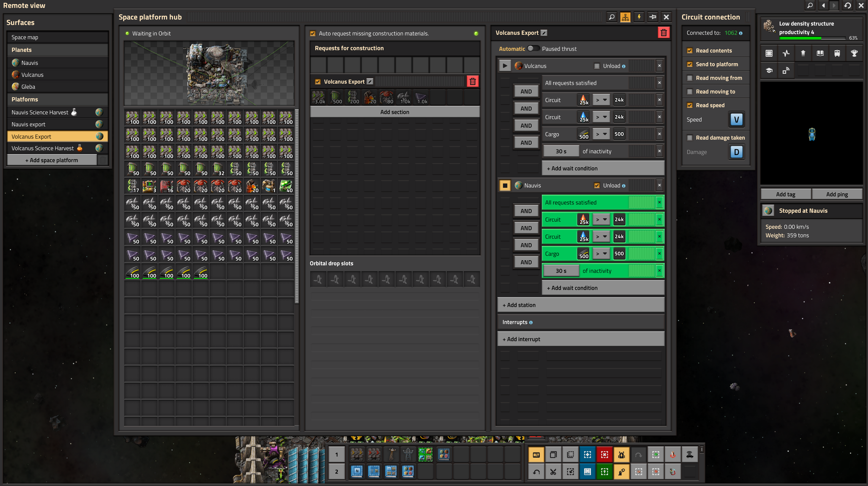Open comparator dropdown of Nauvis second Circuit condition
The image size is (868, 486).
click(601, 236)
